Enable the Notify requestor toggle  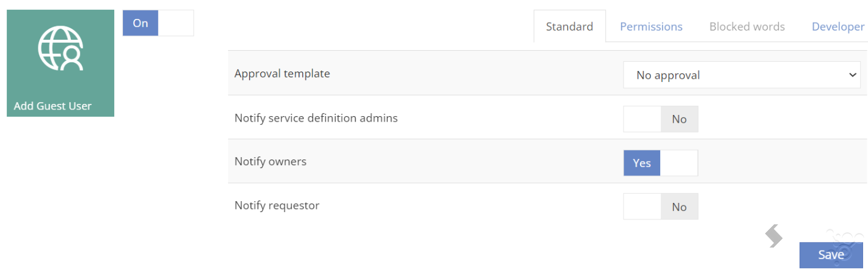click(x=661, y=207)
